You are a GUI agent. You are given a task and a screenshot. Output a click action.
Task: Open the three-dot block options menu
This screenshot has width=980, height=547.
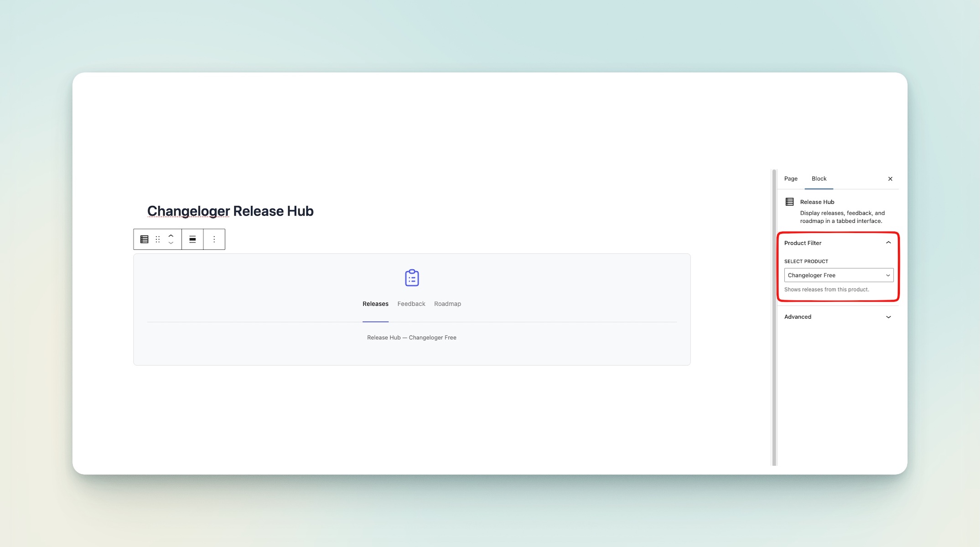[213, 239]
